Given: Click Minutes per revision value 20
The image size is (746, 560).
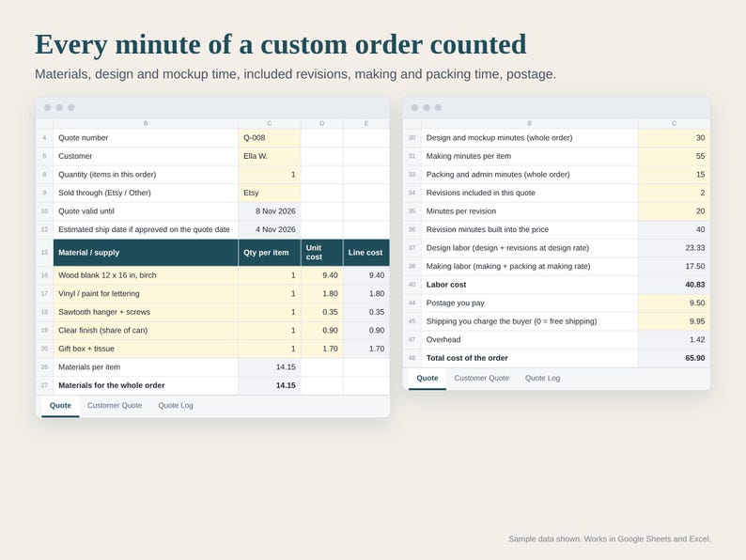Looking at the screenshot, I should click(675, 211).
